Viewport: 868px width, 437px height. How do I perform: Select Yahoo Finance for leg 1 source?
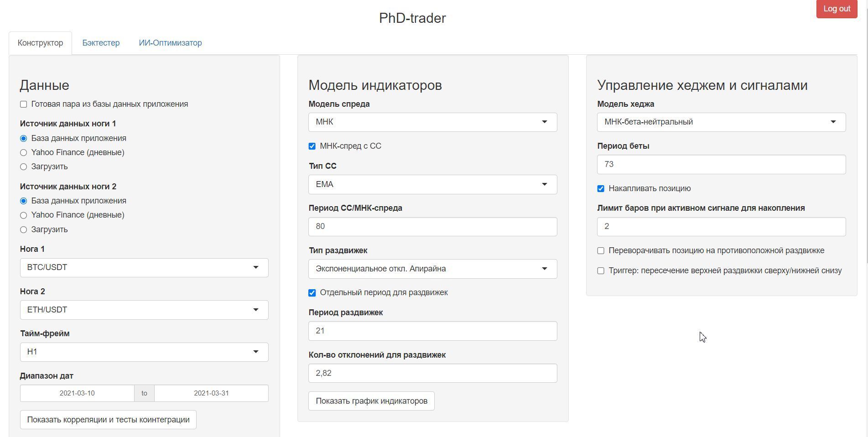click(x=24, y=153)
